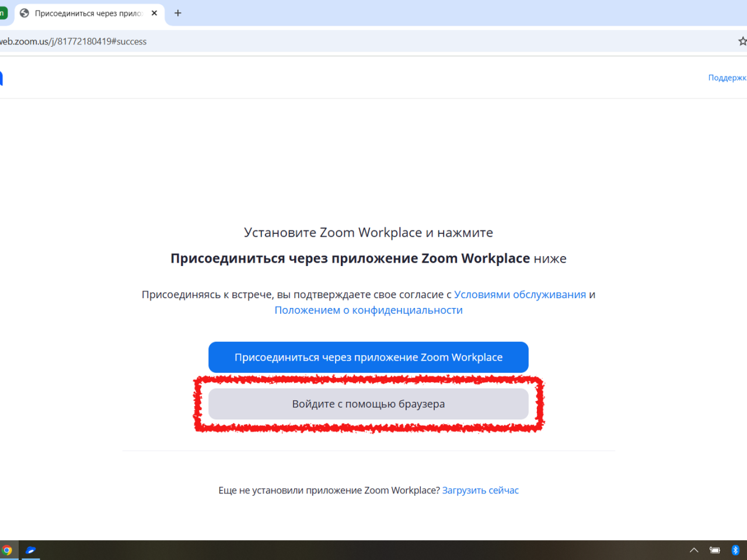Open Положением о конфиденциальности link
The height and width of the screenshot is (560, 747).
tap(368, 310)
